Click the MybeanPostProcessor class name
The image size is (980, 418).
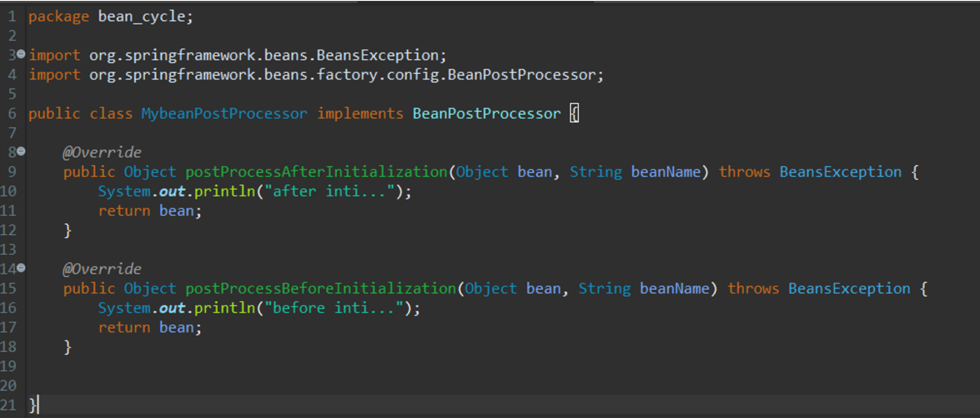coord(224,114)
